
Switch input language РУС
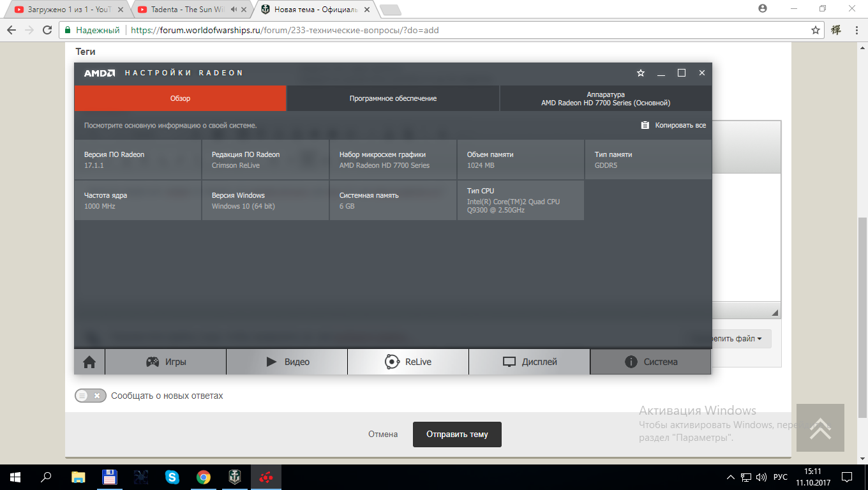(780, 477)
